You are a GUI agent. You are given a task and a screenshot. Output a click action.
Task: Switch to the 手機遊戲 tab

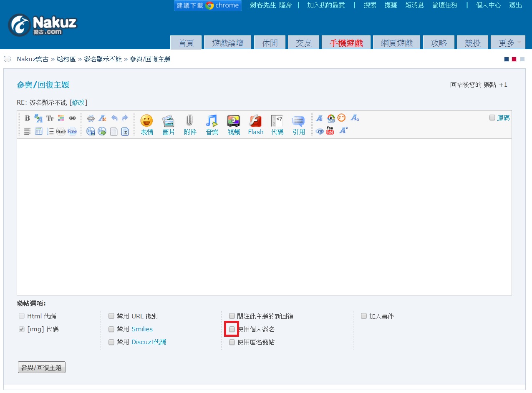click(x=346, y=43)
